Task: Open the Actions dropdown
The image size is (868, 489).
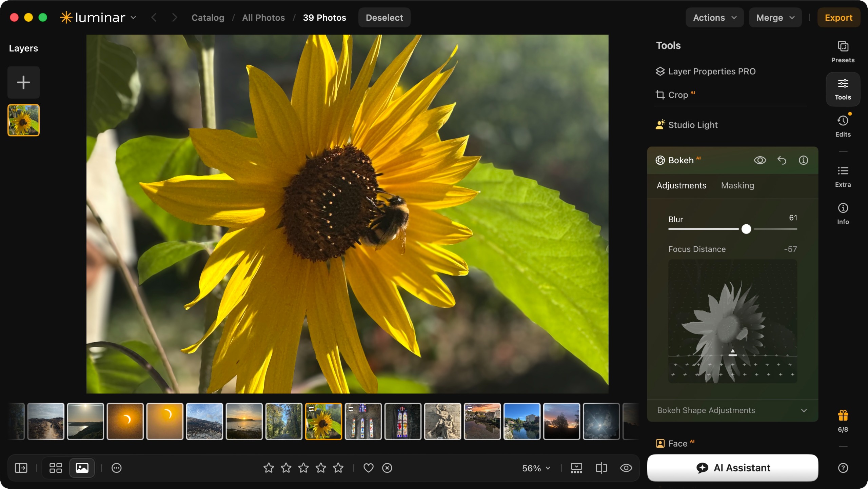Action: pyautogui.click(x=714, y=18)
